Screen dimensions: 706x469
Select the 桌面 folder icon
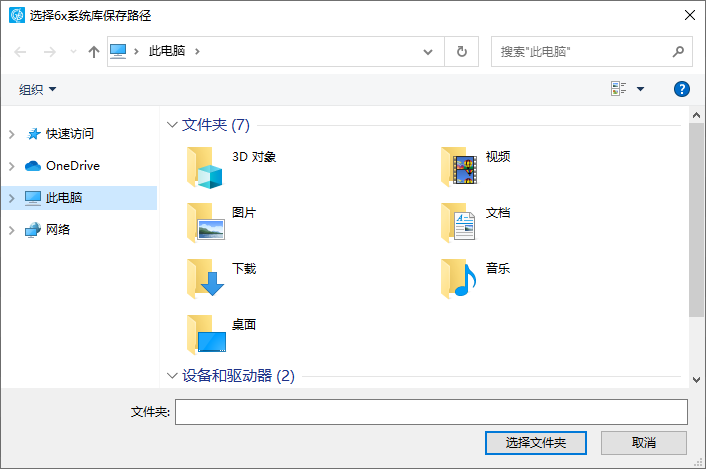pos(206,335)
